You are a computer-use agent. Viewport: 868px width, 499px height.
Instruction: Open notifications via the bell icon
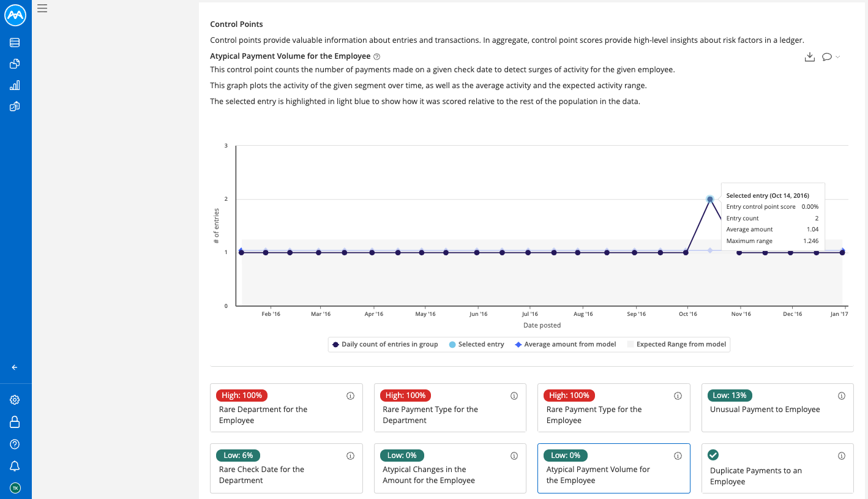click(x=15, y=466)
